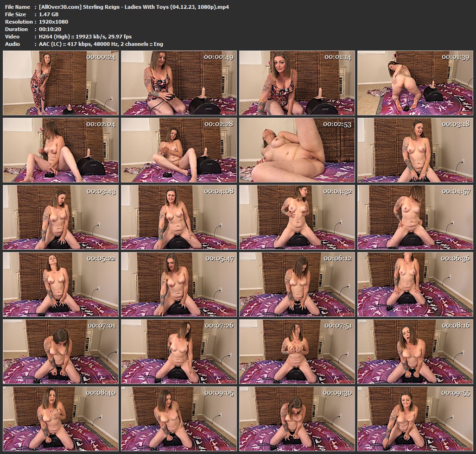Open the thumbnail labeled 00:06:12
Image resolution: width=476 pixels, height=454 pixels.
297,284
